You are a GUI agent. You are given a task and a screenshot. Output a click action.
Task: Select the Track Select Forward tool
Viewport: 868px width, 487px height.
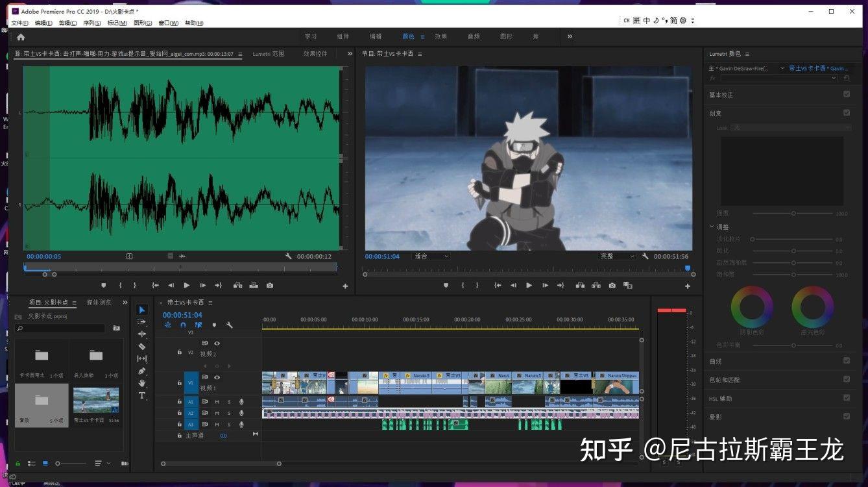[142, 321]
